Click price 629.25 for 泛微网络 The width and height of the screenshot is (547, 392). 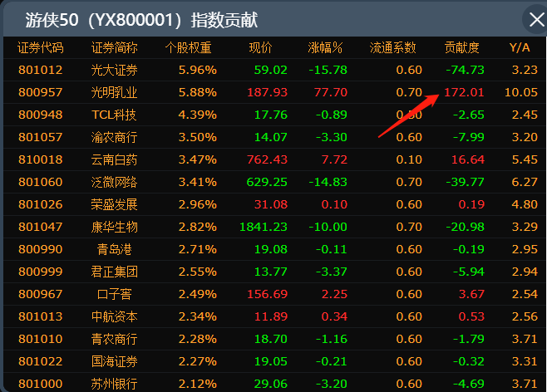pos(267,182)
